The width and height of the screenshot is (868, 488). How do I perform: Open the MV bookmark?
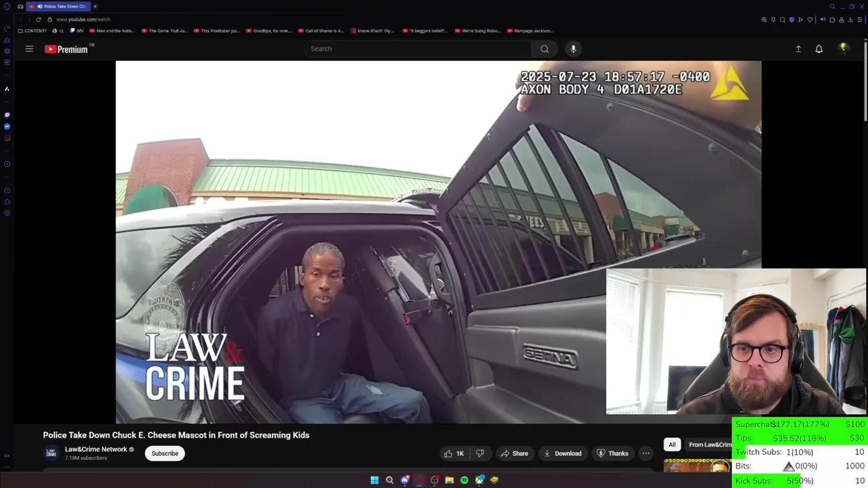(x=77, y=30)
